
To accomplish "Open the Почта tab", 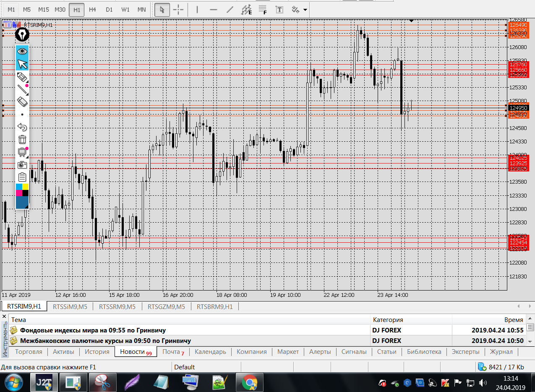I will pos(173,352).
